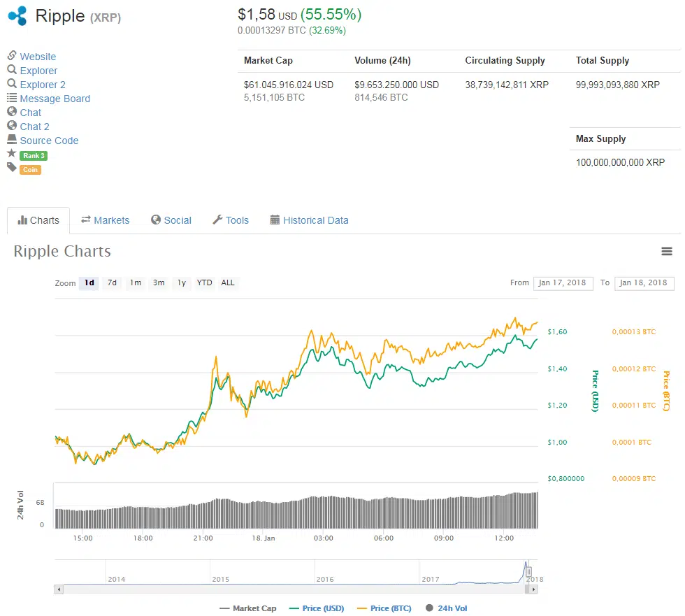This screenshot has height=616, width=685.
Task: Click the laptop icon beside Source Code
Action: (x=12, y=139)
